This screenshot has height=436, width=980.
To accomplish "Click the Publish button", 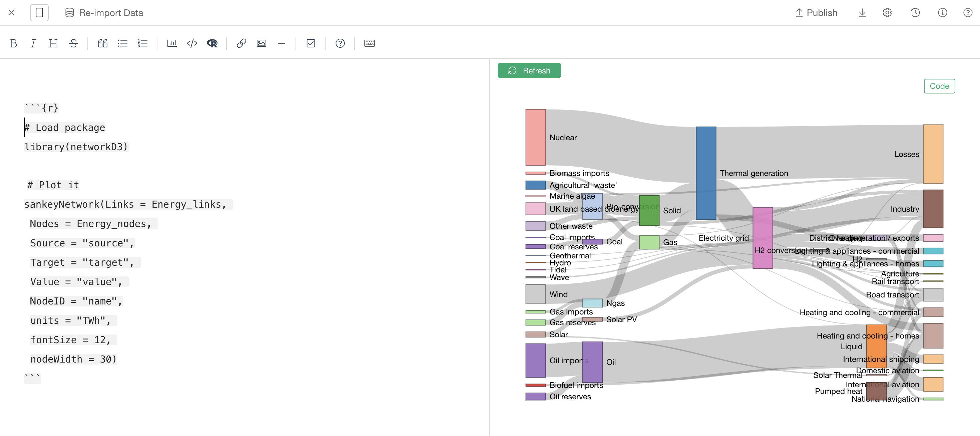I will point(817,13).
